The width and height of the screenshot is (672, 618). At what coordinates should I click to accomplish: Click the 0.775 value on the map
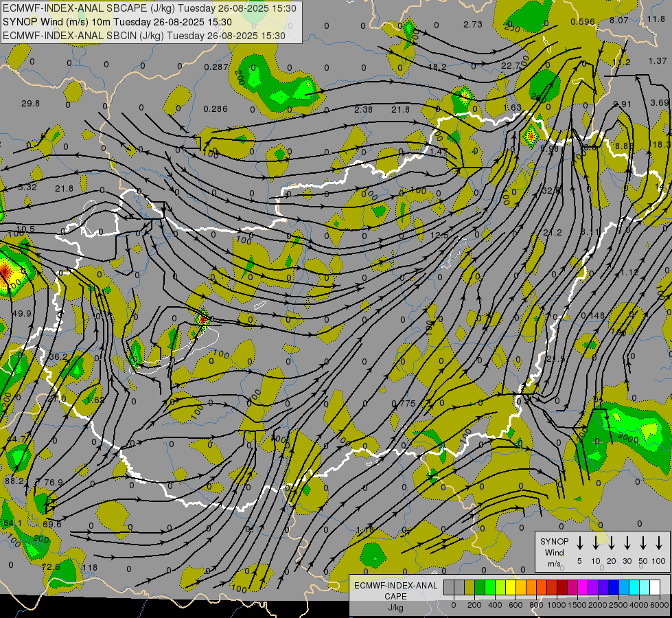404,404
